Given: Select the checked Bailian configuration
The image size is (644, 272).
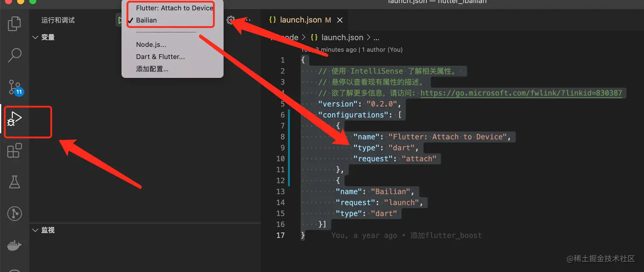Looking at the screenshot, I should [147, 20].
